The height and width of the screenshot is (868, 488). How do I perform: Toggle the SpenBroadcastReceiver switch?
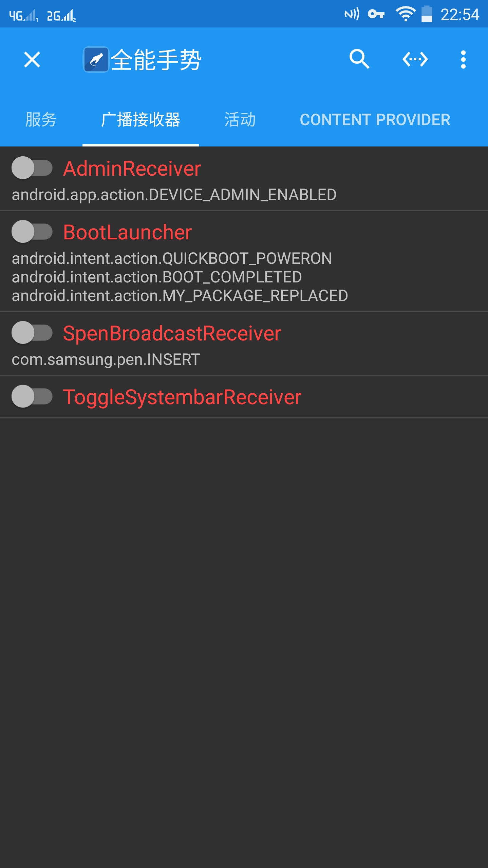pos(32,333)
